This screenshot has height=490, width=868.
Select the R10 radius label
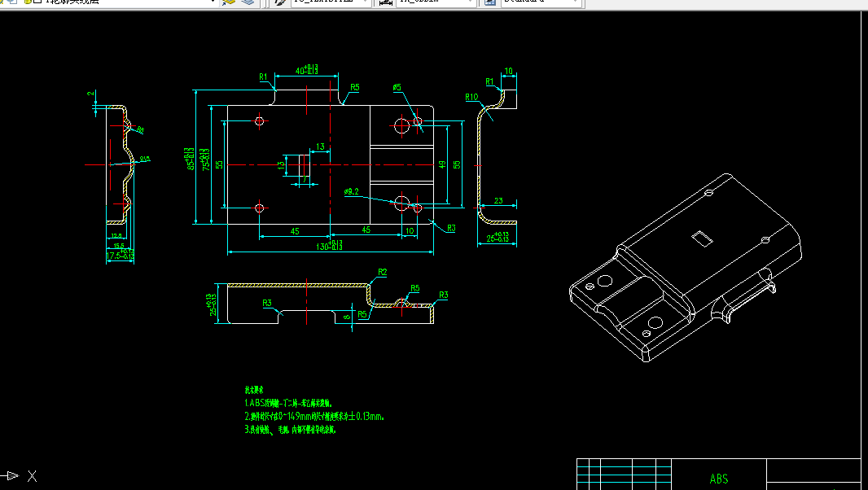tap(471, 97)
